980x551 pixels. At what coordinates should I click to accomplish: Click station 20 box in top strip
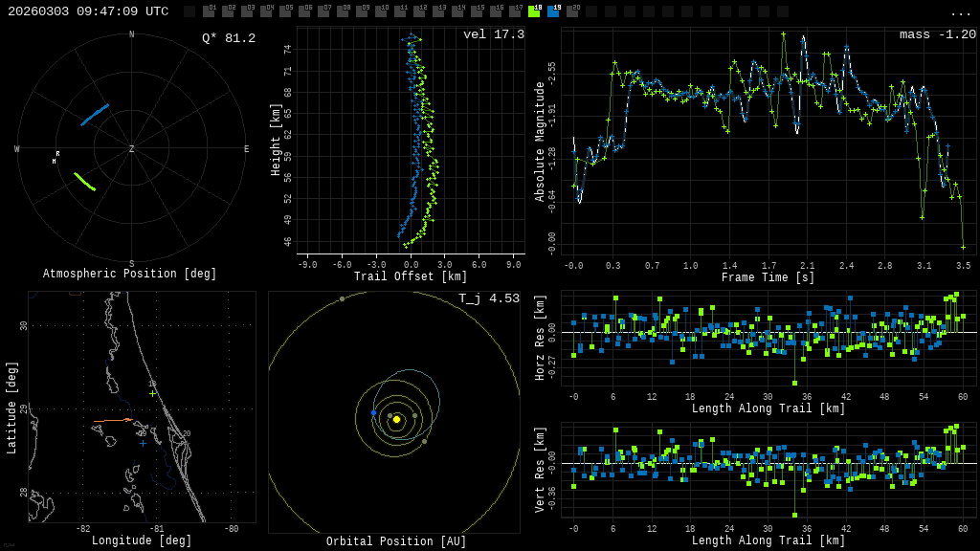[x=572, y=11]
